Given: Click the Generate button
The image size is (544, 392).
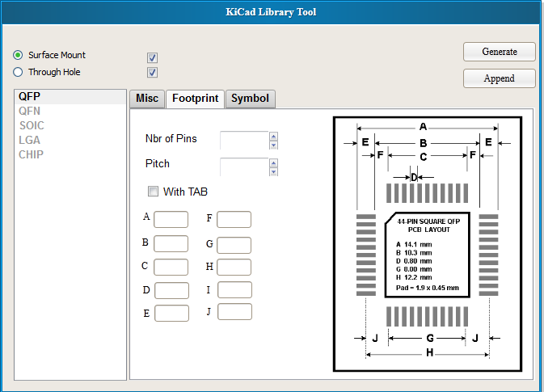Looking at the screenshot, I should 499,52.
